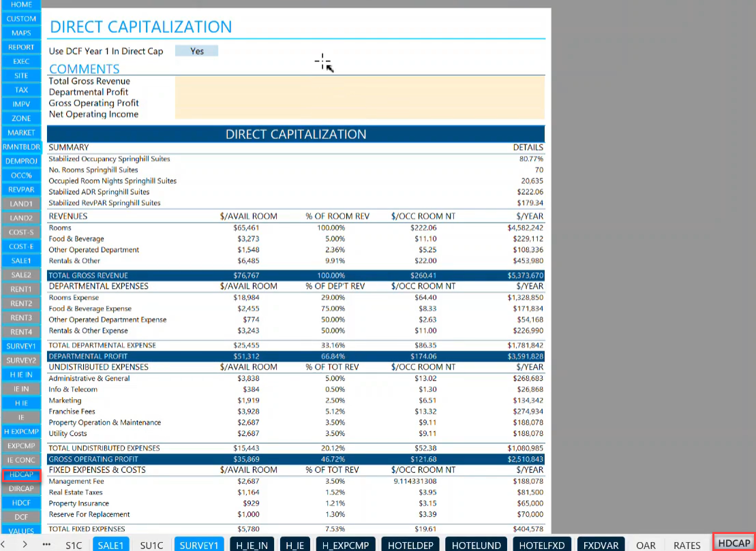Select REVPAR in the sidebar
Viewport: 756px width, 551px height.
[x=20, y=189]
